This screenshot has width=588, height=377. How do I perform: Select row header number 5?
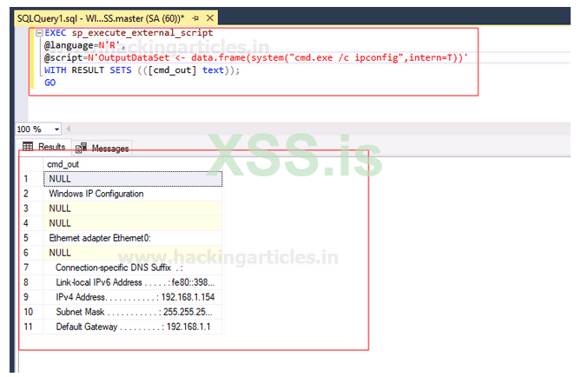[x=31, y=238]
